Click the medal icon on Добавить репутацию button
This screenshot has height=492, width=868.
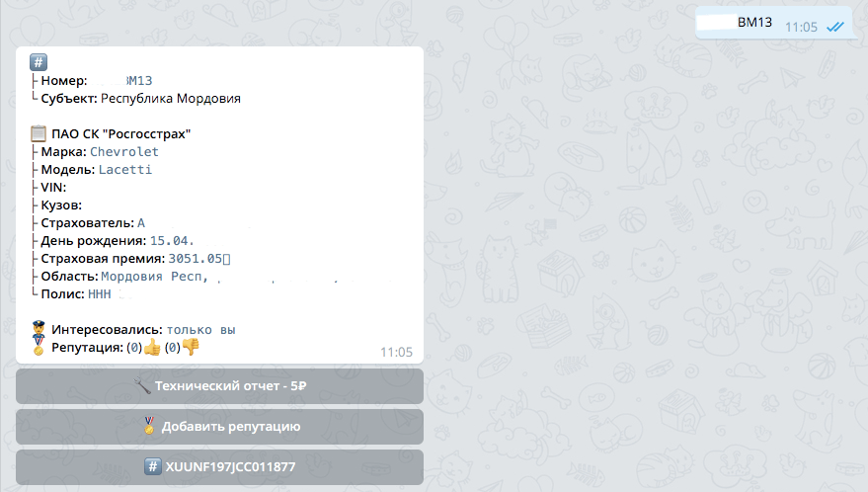tap(149, 426)
